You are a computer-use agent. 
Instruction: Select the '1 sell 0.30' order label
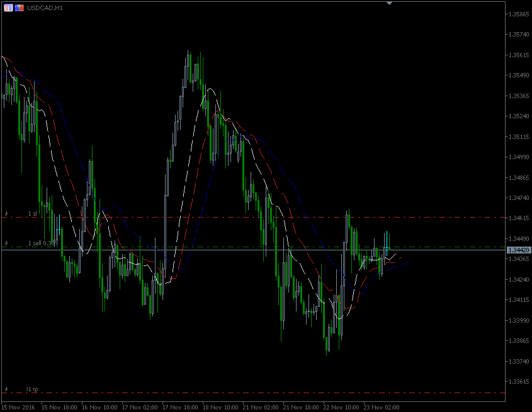[x=42, y=243]
